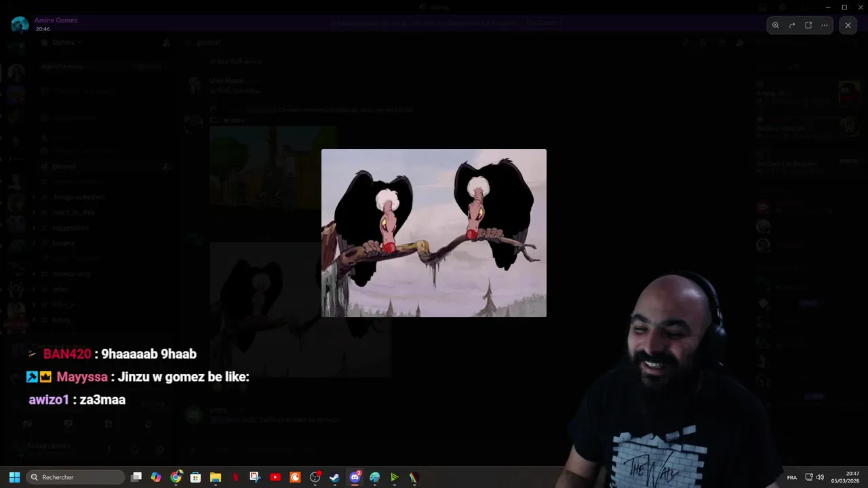Switch to Discord on the taskbar
The height and width of the screenshot is (488, 868).
pyautogui.click(x=355, y=477)
